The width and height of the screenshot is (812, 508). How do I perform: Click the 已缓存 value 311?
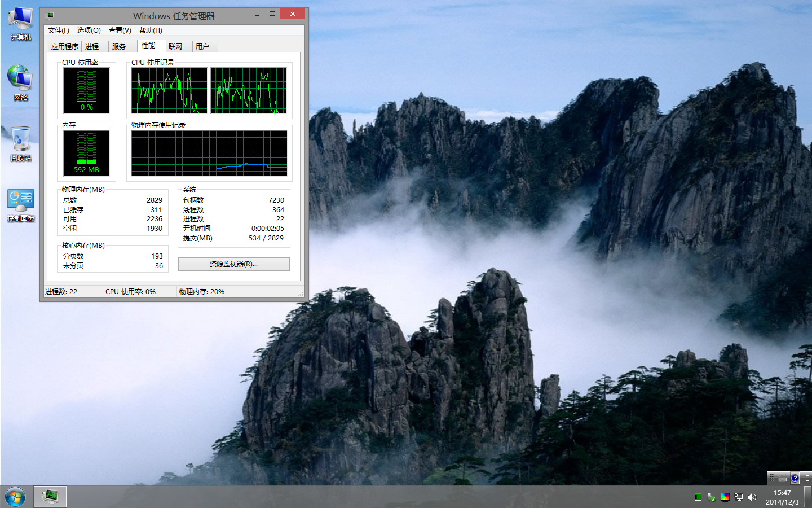(x=156, y=210)
